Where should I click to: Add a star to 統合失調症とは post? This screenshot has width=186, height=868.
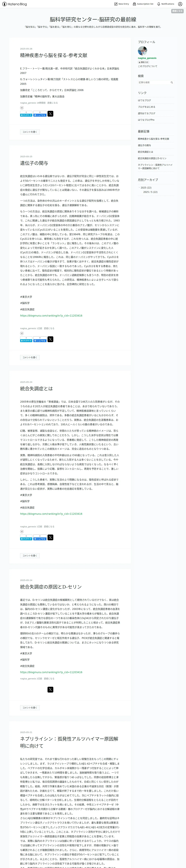[22, 531]
